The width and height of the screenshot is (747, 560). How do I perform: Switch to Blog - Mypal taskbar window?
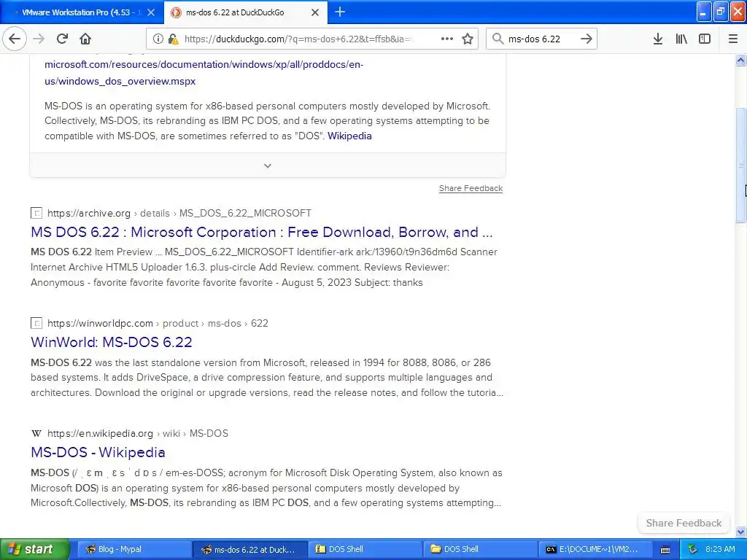coord(134,549)
